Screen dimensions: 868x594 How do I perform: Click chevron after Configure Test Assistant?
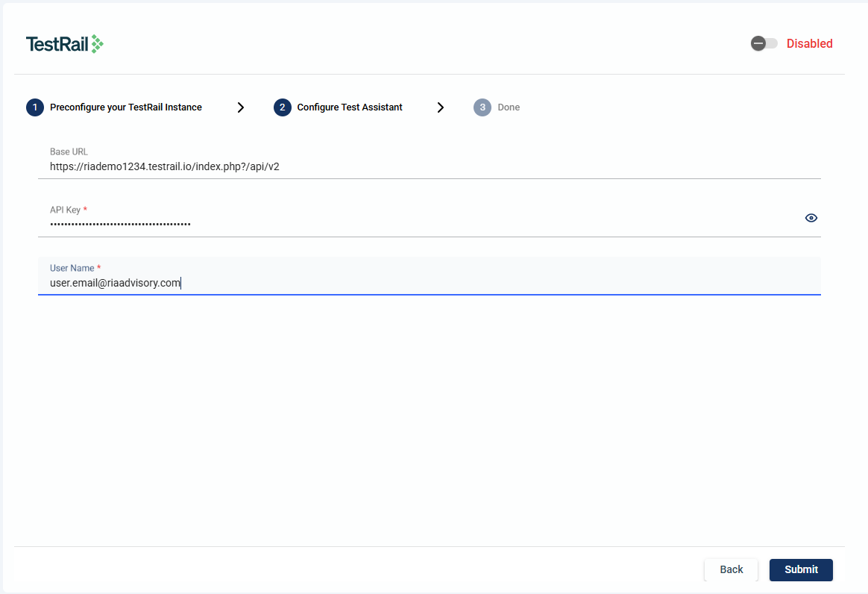tap(441, 107)
